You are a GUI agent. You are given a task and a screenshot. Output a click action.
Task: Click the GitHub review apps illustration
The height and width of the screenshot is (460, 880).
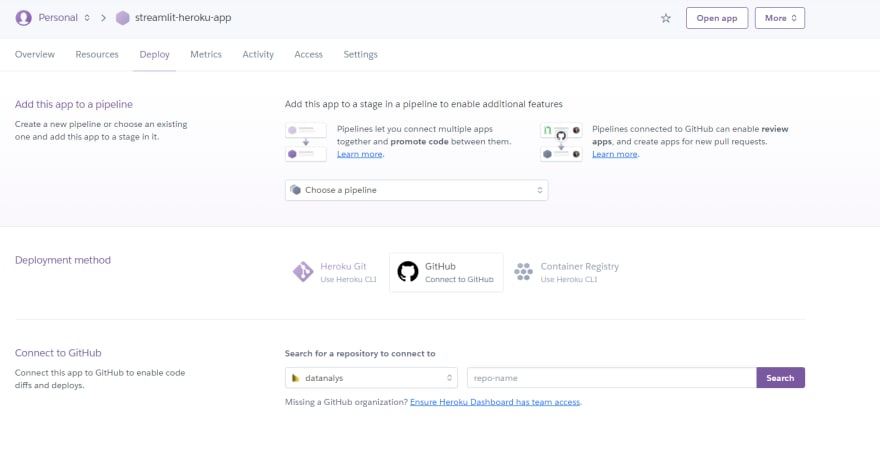(561, 142)
